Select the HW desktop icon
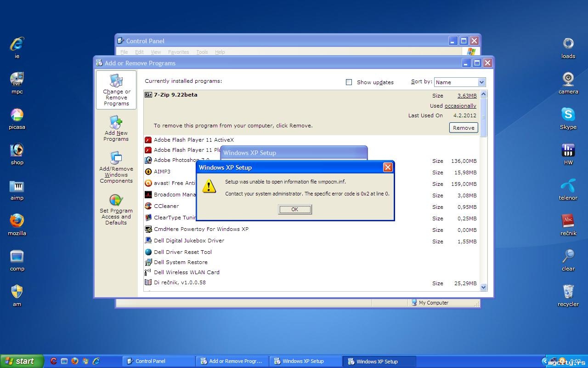Image resolution: width=588 pixels, height=368 pixels. click(x=568, y=150)
